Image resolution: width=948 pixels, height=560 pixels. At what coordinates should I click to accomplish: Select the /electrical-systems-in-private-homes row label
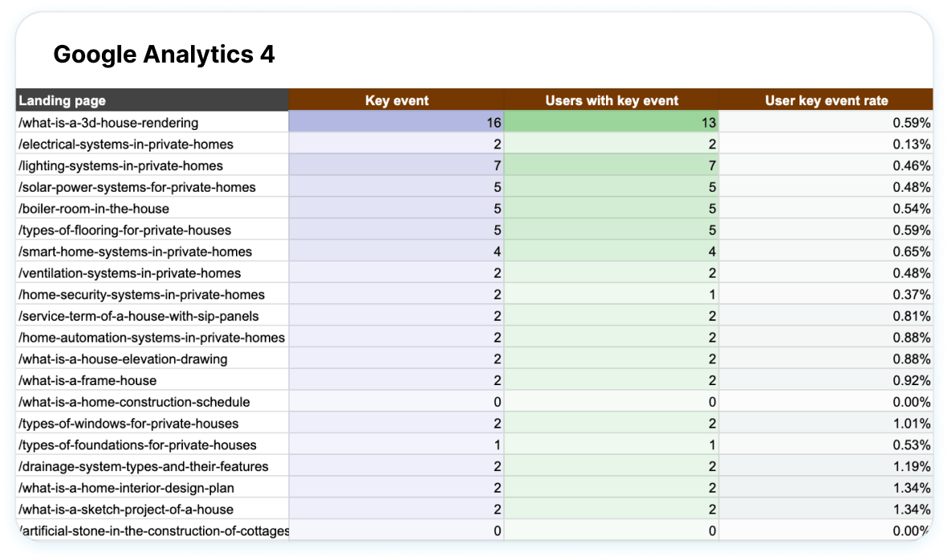[126, 144]
